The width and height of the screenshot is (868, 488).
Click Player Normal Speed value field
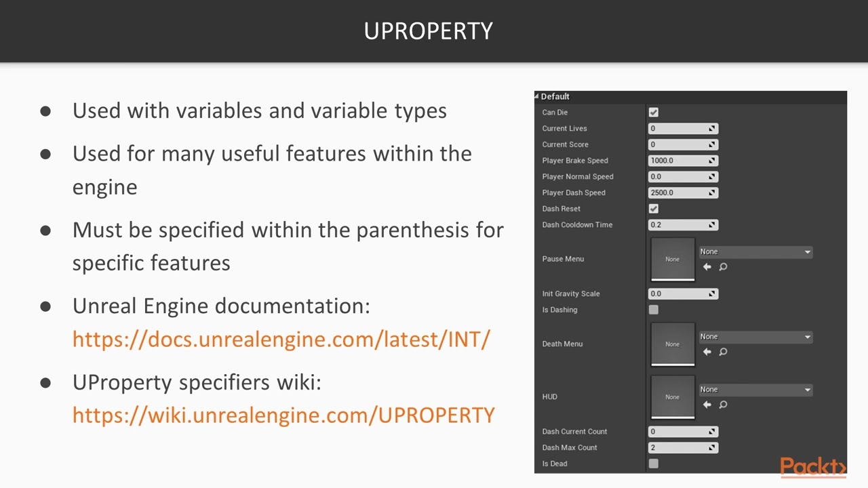(x=683, y=176)
